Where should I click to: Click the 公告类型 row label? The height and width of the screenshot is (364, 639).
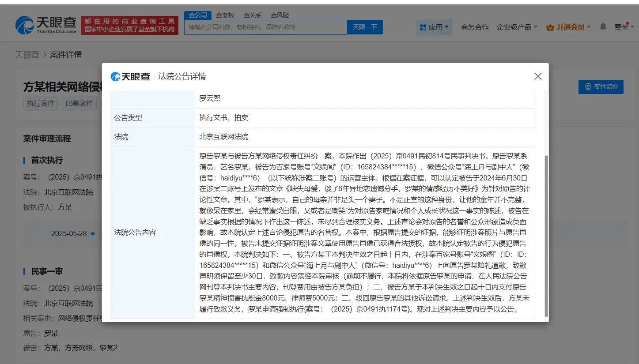pos(128,118)
